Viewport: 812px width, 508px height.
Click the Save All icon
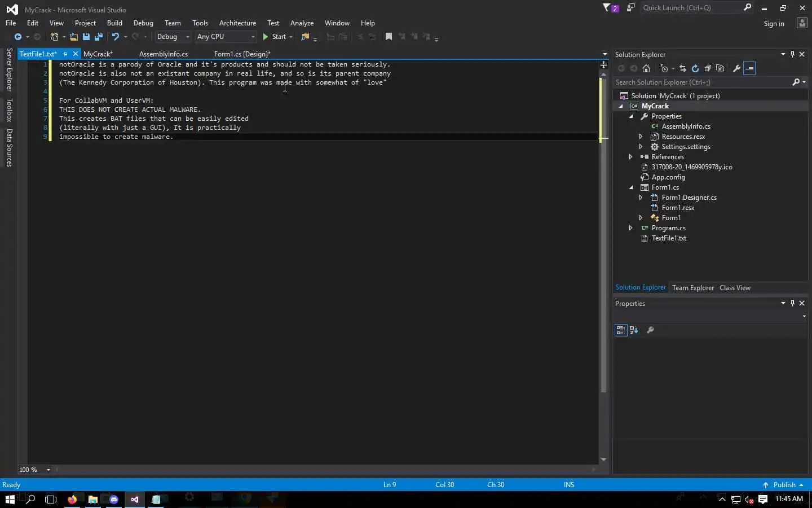[x=99, y=37]
